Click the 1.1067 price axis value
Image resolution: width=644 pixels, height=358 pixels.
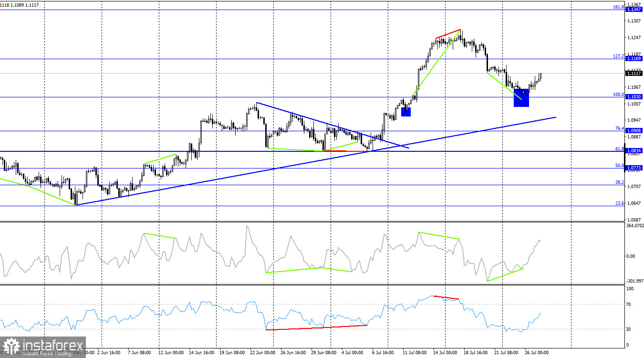[x=634, y=87]
